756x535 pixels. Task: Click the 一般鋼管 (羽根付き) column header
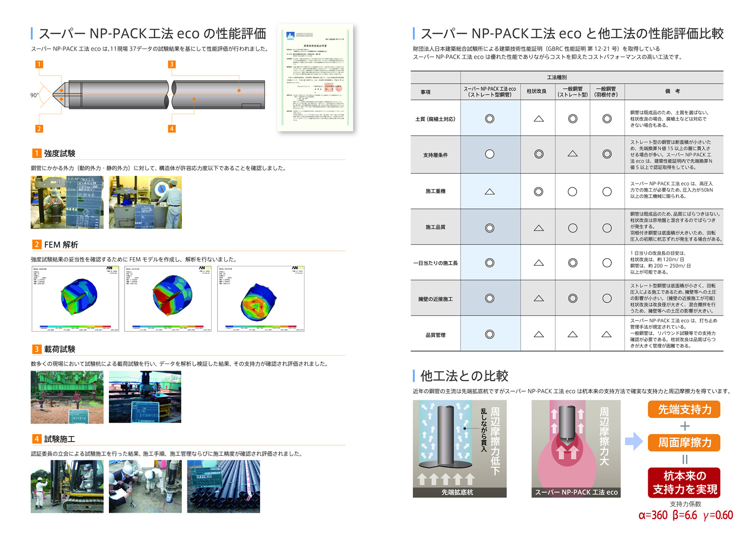point(606,91)
